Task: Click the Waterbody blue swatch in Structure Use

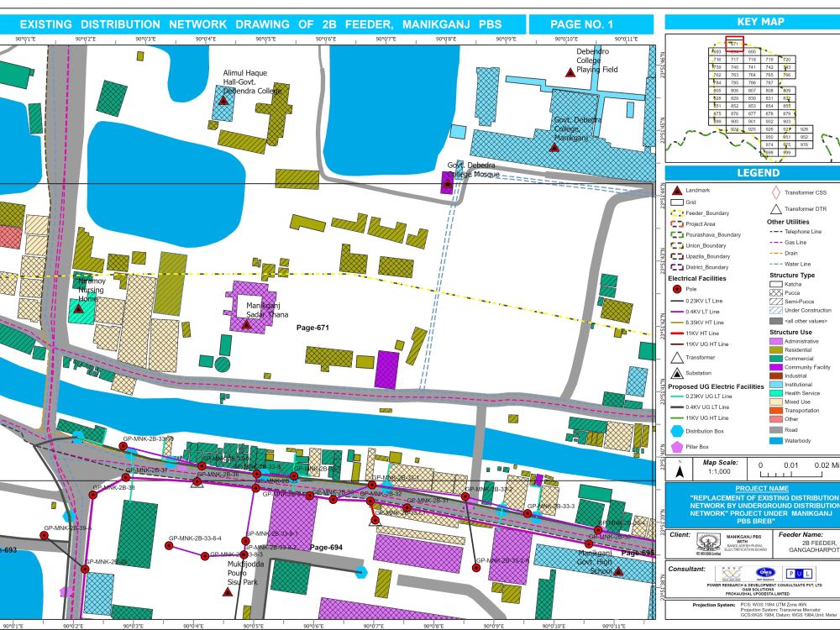Action: click(775, 440)
